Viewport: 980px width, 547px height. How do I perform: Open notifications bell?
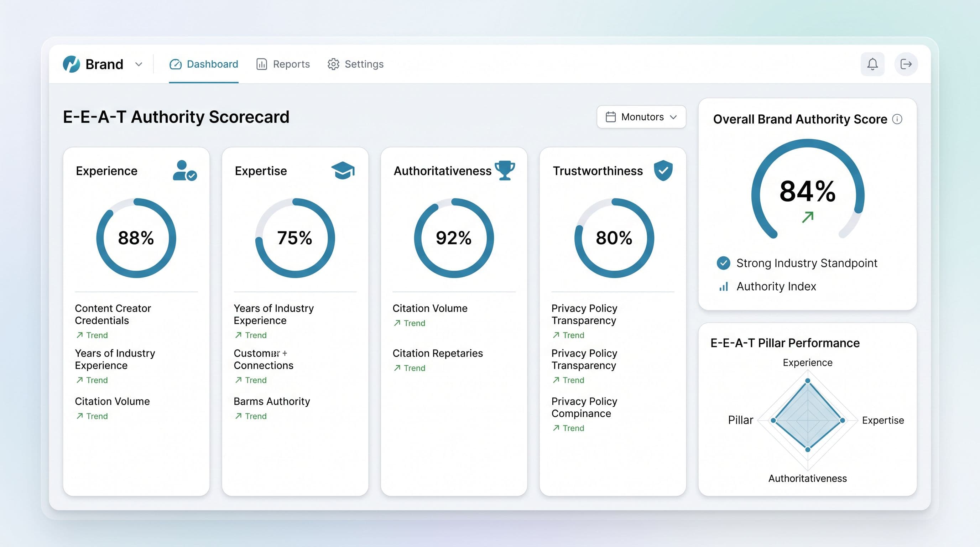tap(872, 64)
